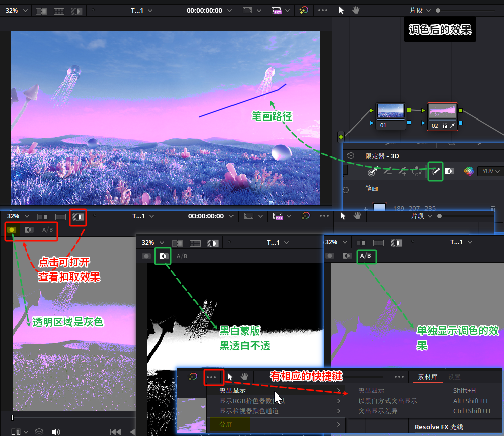Jump to the first frame with the skip-back button
The width and height of the screenshot is (504, 436).
click(x=115, y=432)
